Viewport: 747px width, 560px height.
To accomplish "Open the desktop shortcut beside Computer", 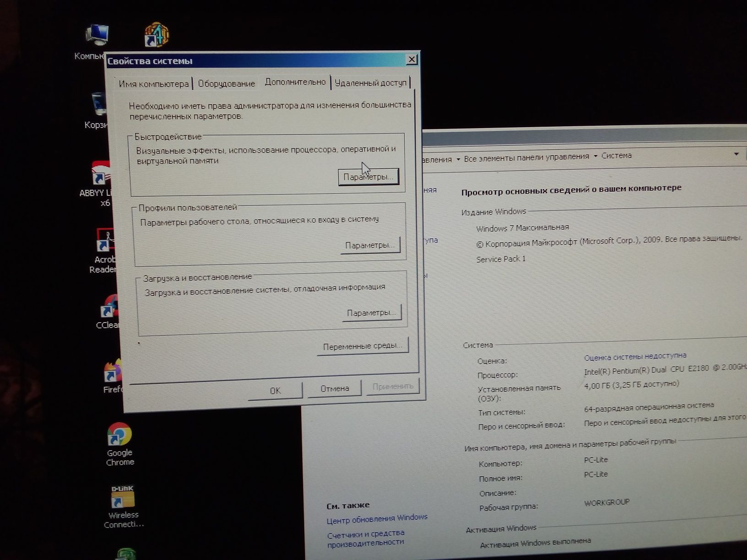I will tap(157, 34).
